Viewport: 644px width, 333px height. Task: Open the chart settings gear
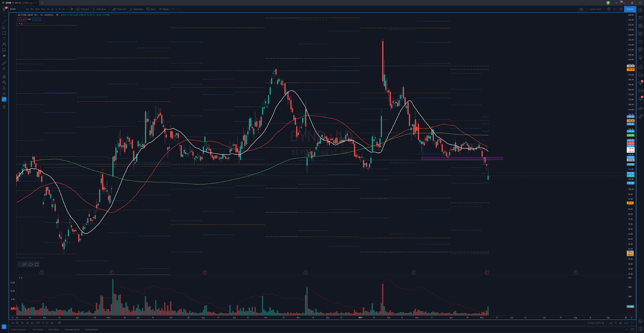click(609, 9)
